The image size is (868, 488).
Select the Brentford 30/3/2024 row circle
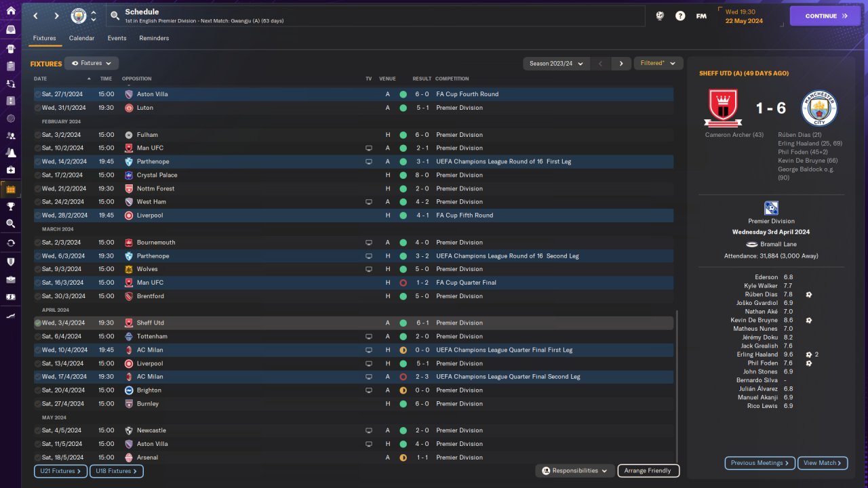click(x=37, y=296)
